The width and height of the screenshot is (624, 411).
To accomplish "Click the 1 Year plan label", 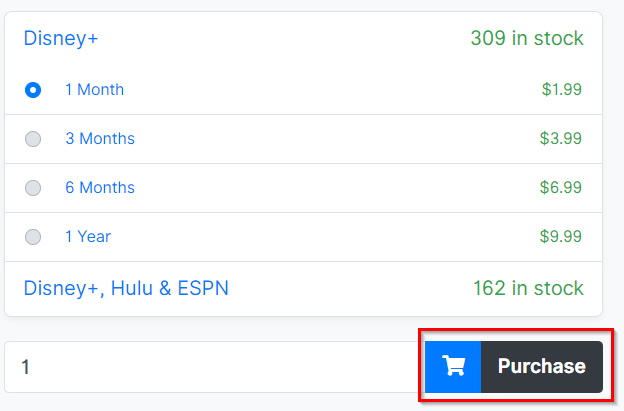I will pos(88,236).
